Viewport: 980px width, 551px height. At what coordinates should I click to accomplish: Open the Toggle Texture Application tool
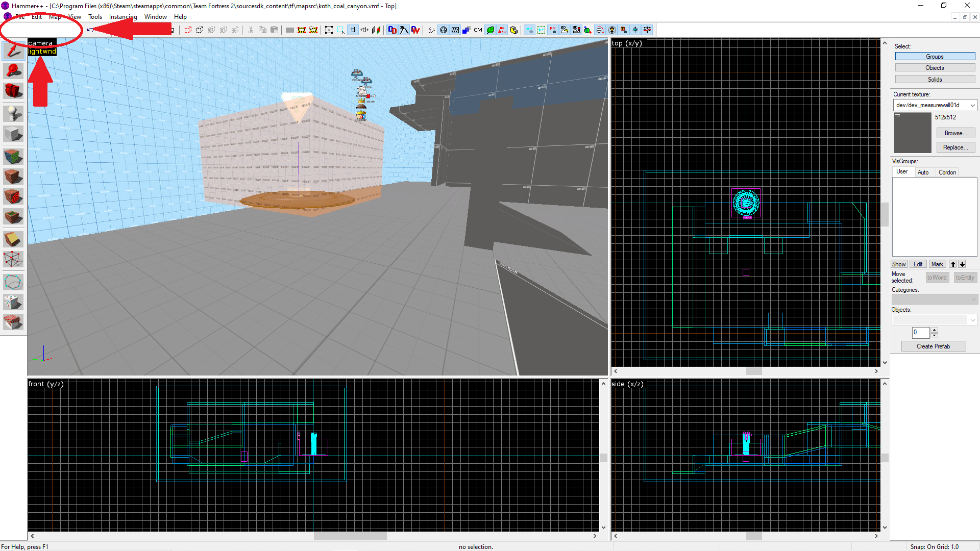[x=13, y=156]
